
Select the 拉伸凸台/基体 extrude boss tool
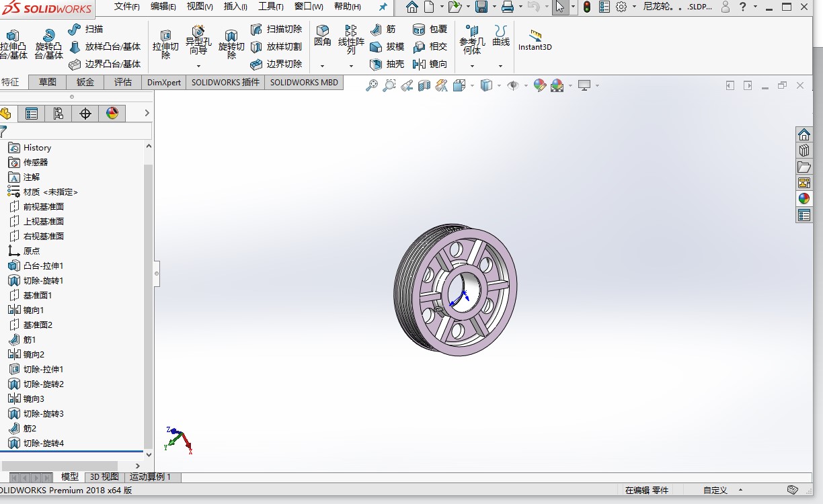pyautogui.click(x=13, y=44)
